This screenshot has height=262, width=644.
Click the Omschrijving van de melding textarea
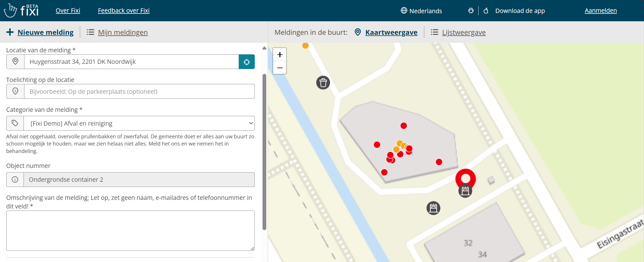click(x=130, y=231)
